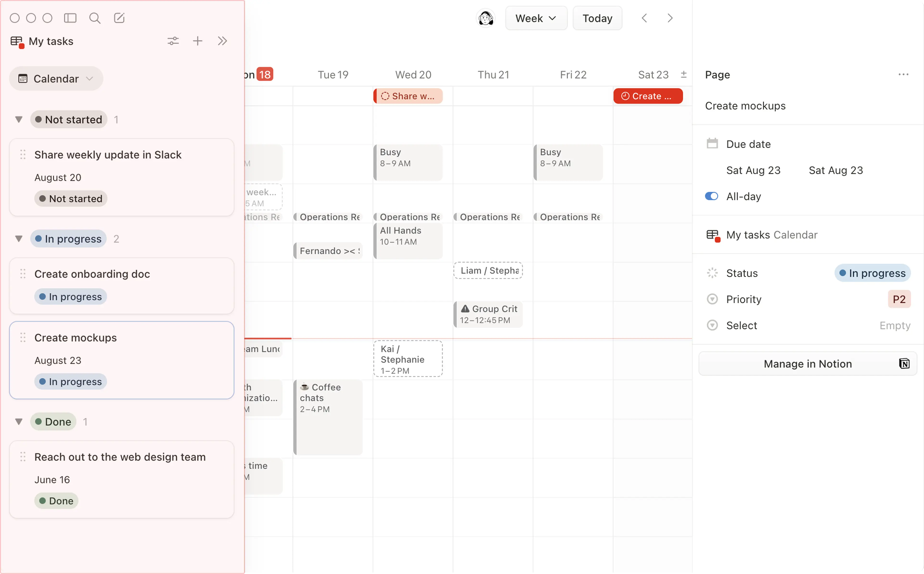Collapse the Not started group

(x=19, y=120)
